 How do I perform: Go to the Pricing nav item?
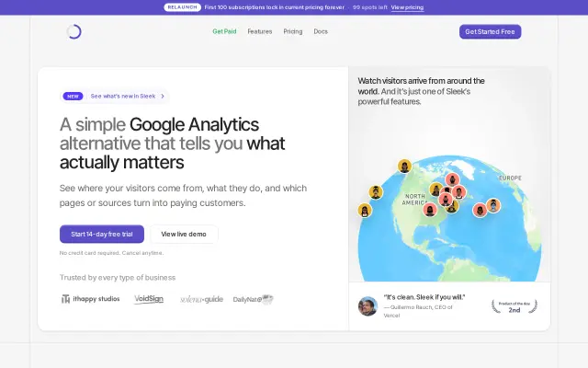(x=293, y=31)
